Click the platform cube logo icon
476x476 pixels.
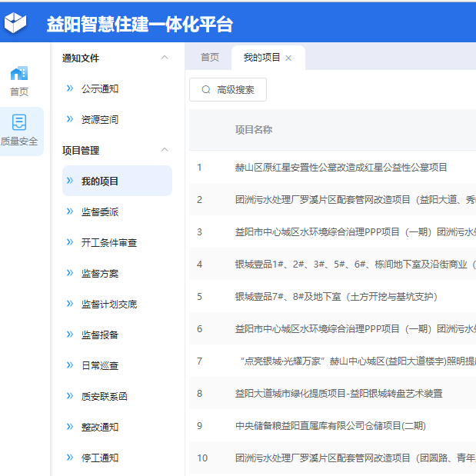coord(15,22)
